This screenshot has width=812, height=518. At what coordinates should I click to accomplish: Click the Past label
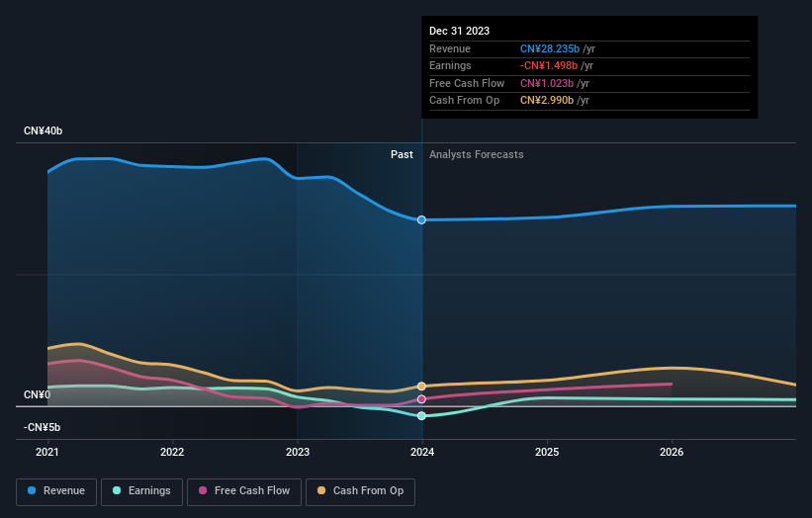(402, 154)
